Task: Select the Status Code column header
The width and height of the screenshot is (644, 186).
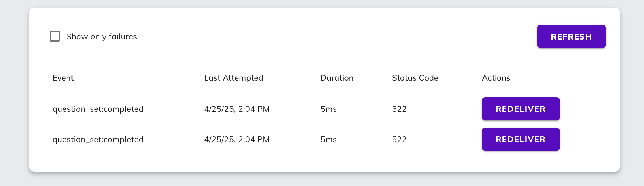Action: tap(415, 78)
